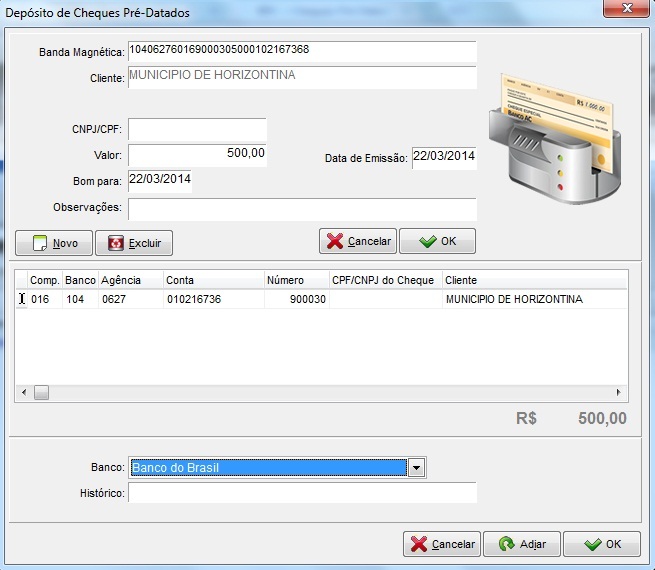Image resolution: width=655 pixels, height=570 pixels.
Task: Confirm the cheque entry with the upper OK button
Action: tap(437, 242)
